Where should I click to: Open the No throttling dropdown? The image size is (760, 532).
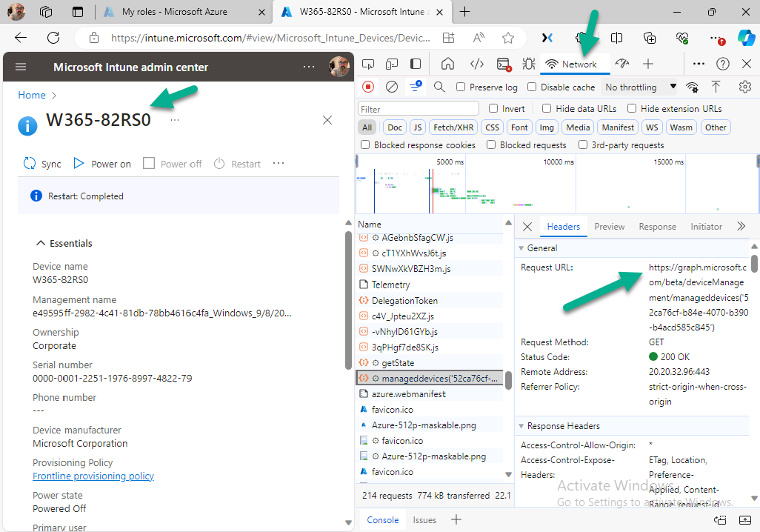[640, 87]
